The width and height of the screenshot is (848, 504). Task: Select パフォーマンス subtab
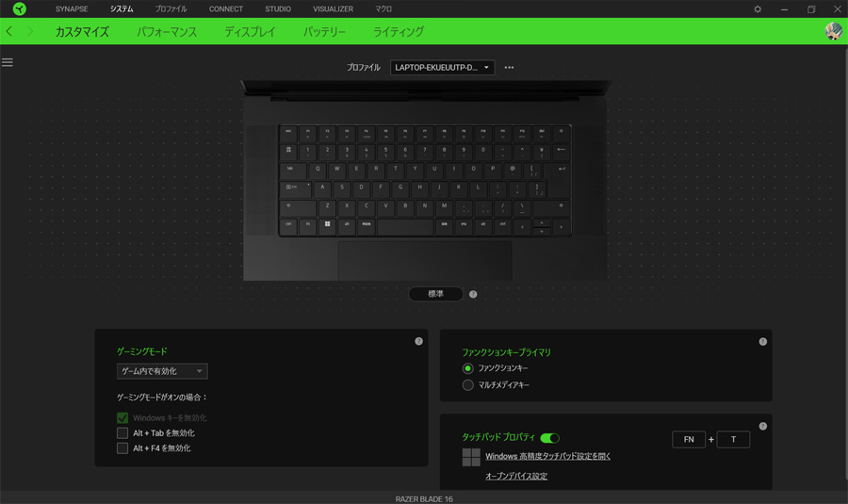click(x=167, y=32)
